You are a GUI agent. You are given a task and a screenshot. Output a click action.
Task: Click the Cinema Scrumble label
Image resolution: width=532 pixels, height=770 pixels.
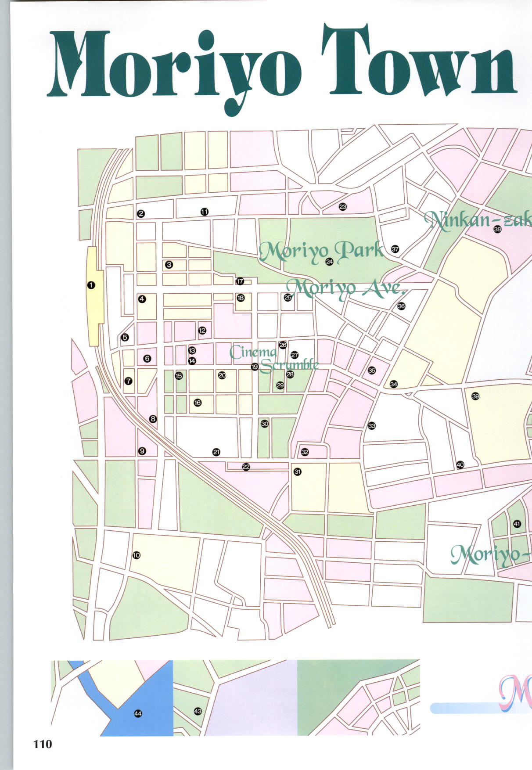(274, 358)
